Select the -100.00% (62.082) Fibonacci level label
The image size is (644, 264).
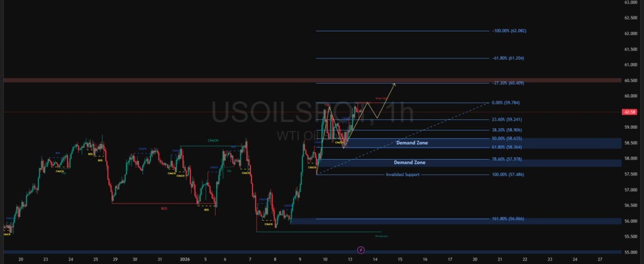[508, 31]
